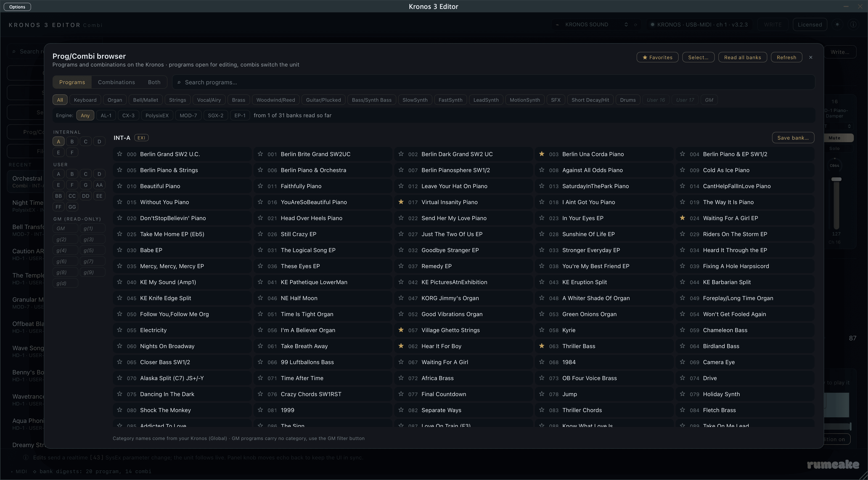Open program 048 A Whiter Shade Of Organ
This screenshot has width=868, height=480.
point(604,298)
